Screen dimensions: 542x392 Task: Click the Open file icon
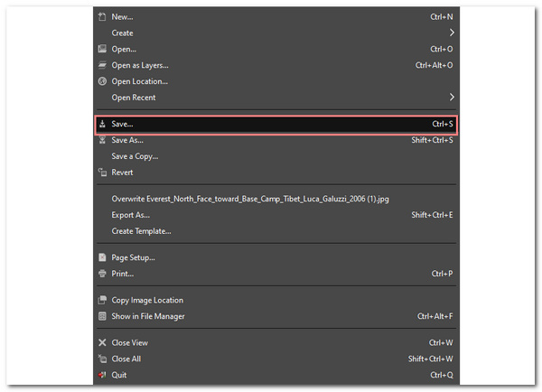point(102,49)
